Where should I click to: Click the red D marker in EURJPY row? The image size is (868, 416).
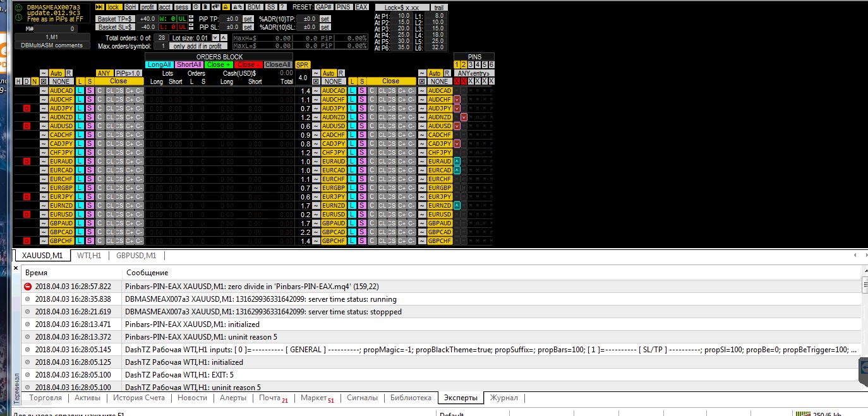(x=27, y=197)
